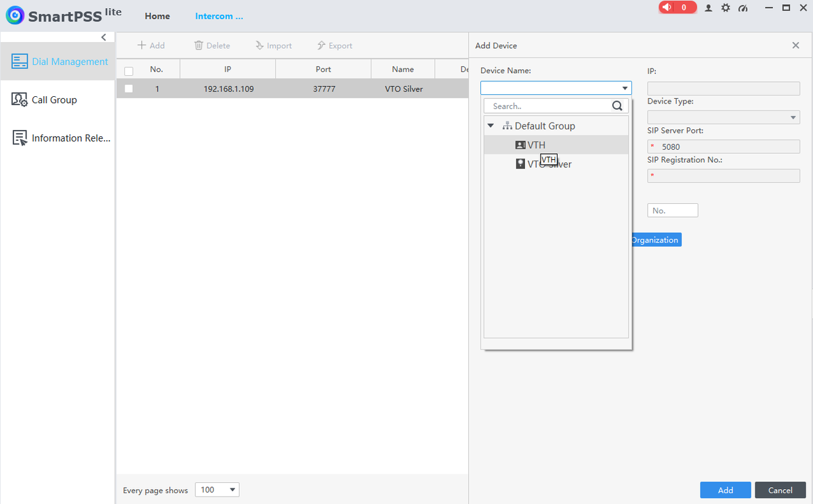Click the system gauge icon
This screenshot has width=813, height=504.
(743, 8)
